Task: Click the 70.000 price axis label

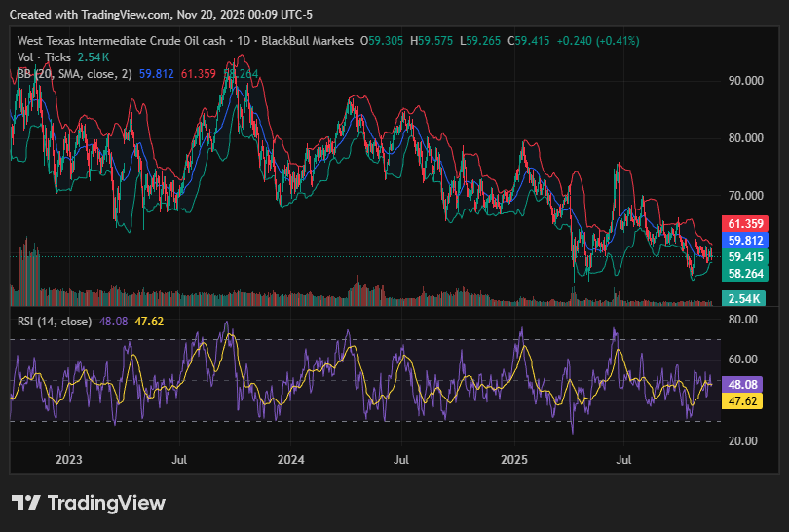Action: click(746, 196)
